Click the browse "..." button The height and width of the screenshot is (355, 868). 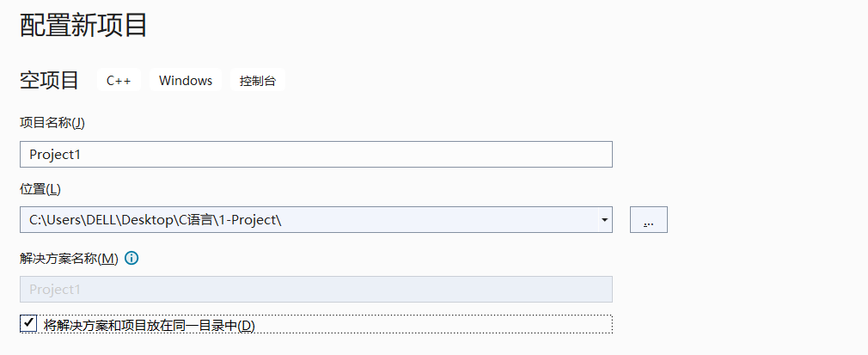coord(648,220)
